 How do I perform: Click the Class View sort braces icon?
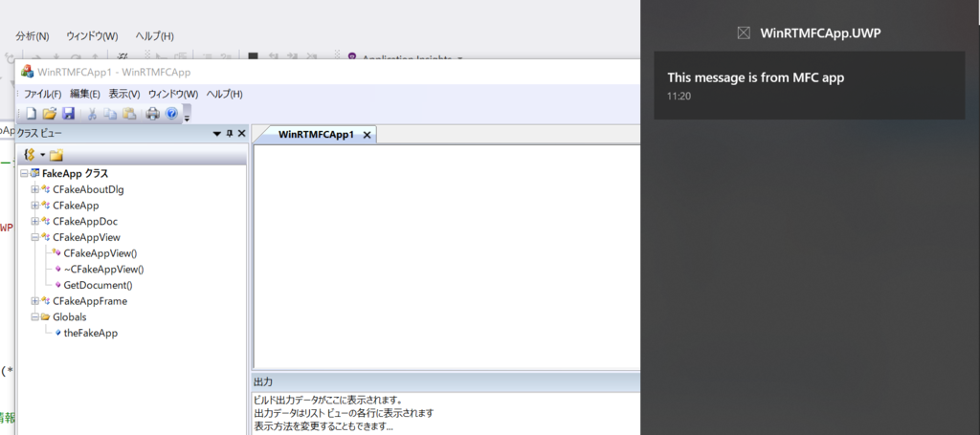(x=29, y=155)
